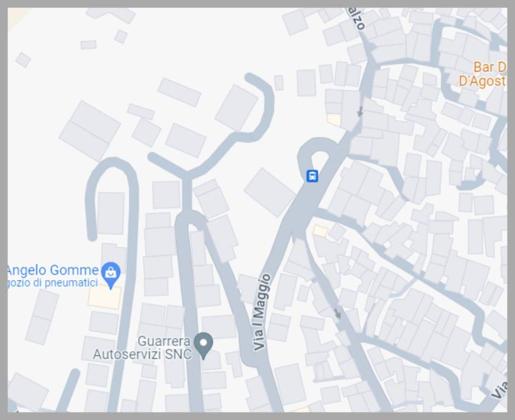Select the grey Guarrera Autoservizi location pin
This screenshot has height=420, width=515.
click(x=203, y=345)
